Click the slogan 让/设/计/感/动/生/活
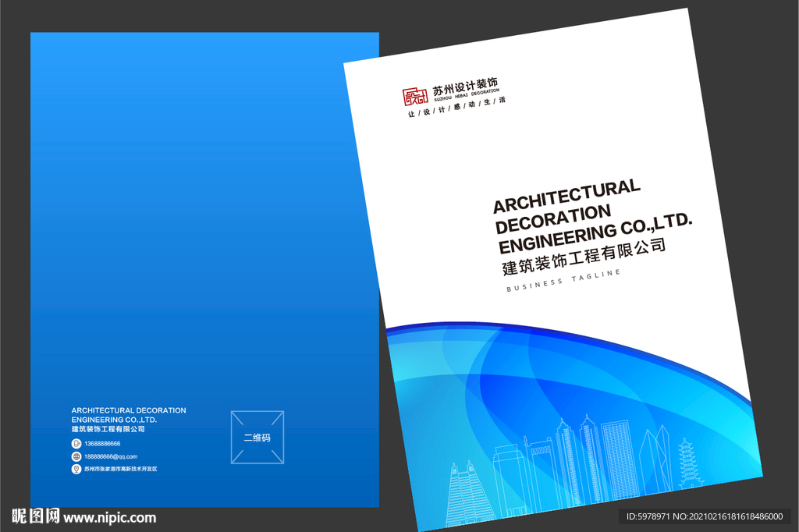The image size is (799, 532). [456, 107]
